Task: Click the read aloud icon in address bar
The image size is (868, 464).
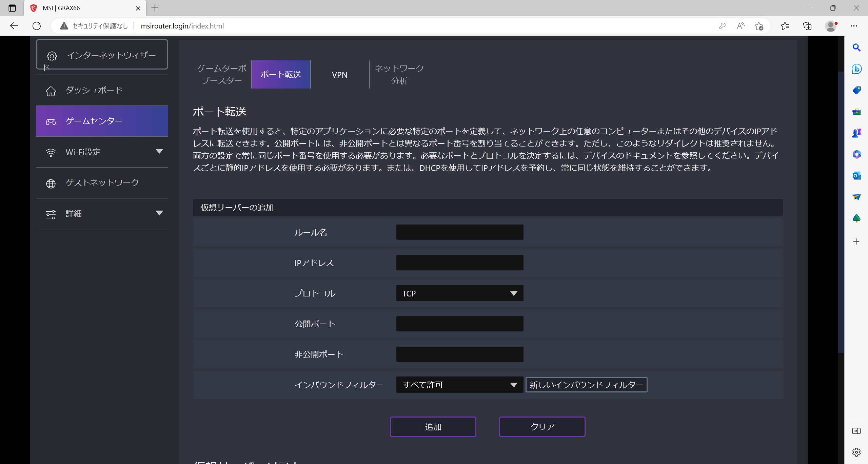Action: coord(741,26)
